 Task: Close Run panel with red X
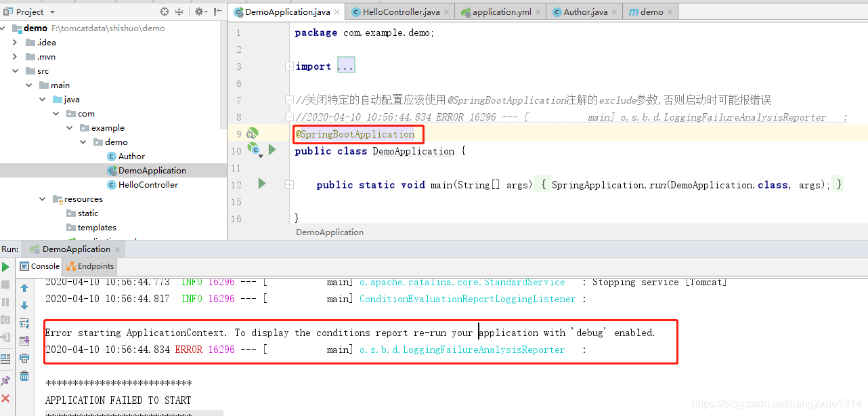tap(6, 398)
